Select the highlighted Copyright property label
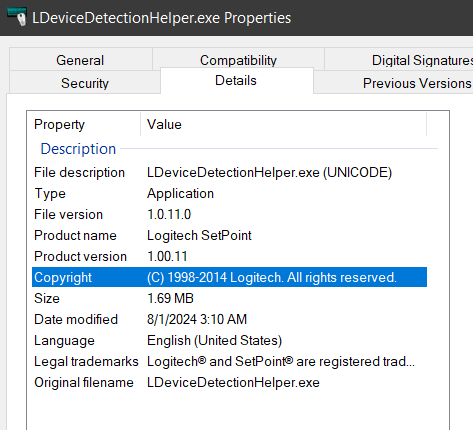This screenshot has width=473, height=430. coord(63,277)
